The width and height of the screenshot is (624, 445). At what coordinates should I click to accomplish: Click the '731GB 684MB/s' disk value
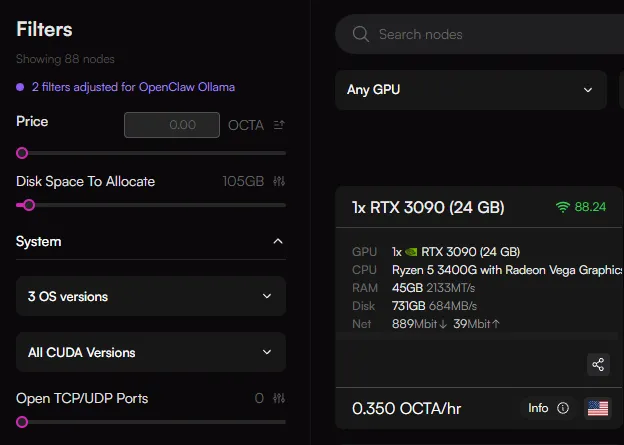[434, 306]
